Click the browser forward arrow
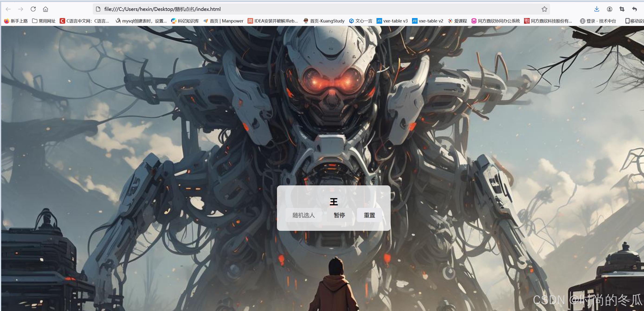Screen dimensions: 644x311 click(x=21, y=9)
